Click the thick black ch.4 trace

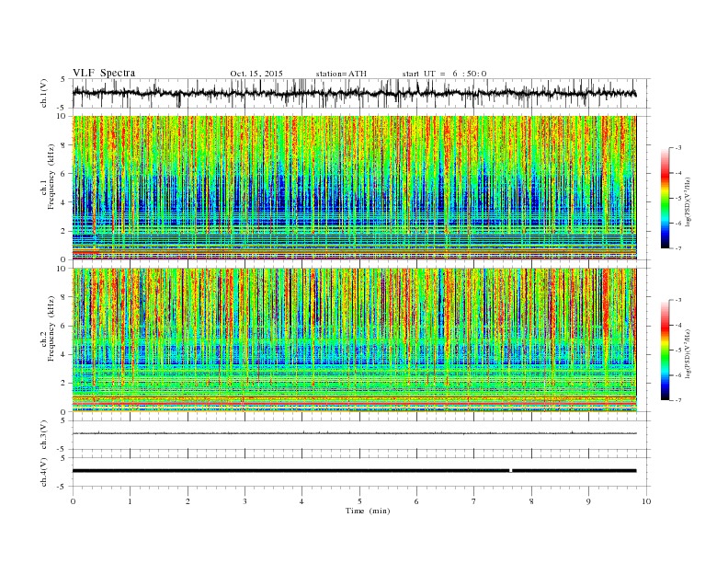pyautogui.click(x=354, y=471)
